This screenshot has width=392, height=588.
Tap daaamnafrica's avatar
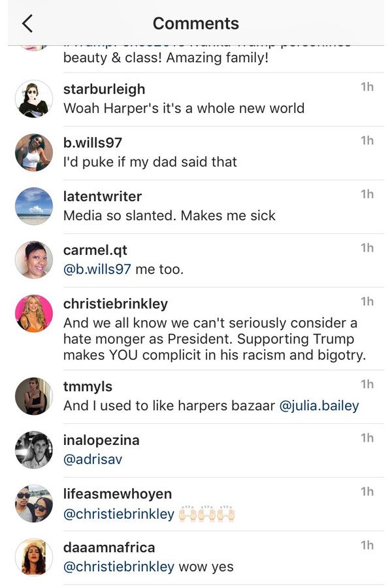[34, 557]
